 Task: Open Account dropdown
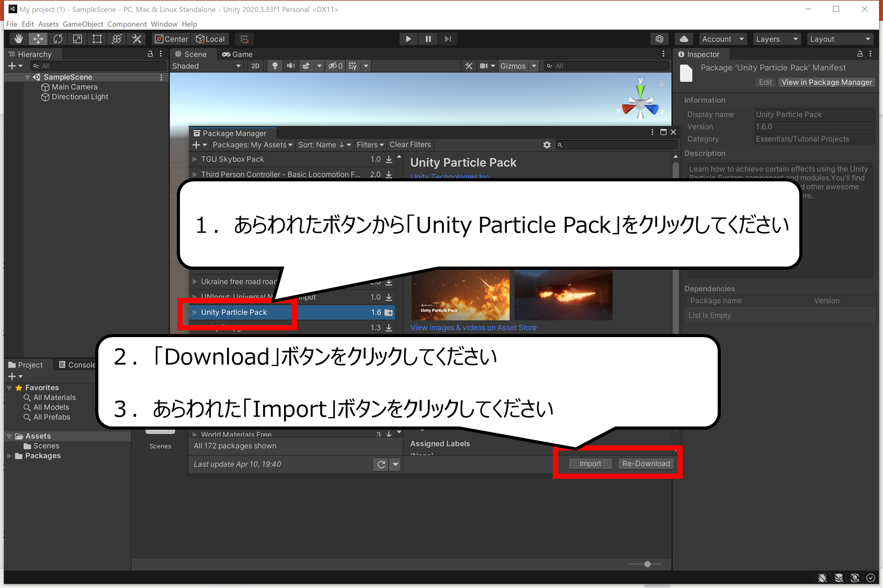(723, 39)
